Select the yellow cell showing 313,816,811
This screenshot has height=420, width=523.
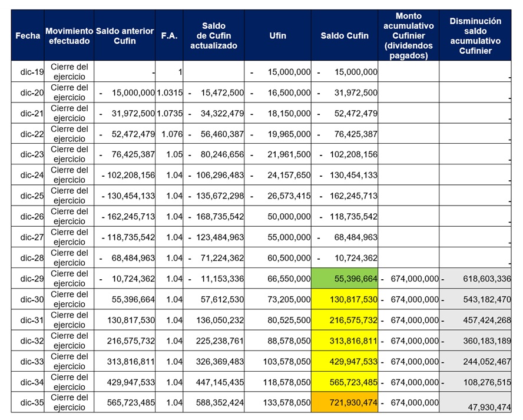tap(345, 340)
